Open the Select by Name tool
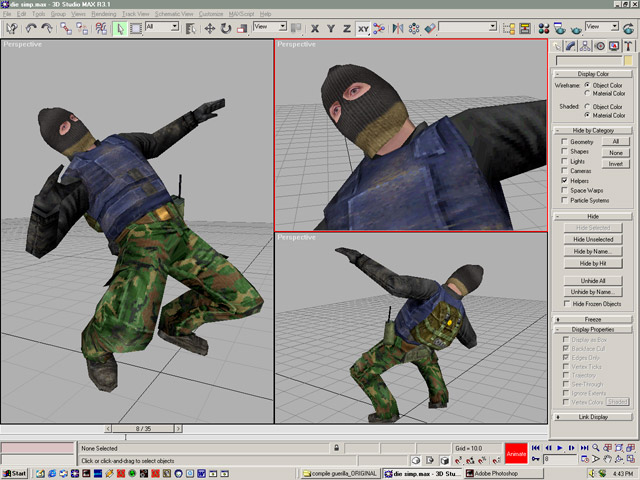 [190, 29]
